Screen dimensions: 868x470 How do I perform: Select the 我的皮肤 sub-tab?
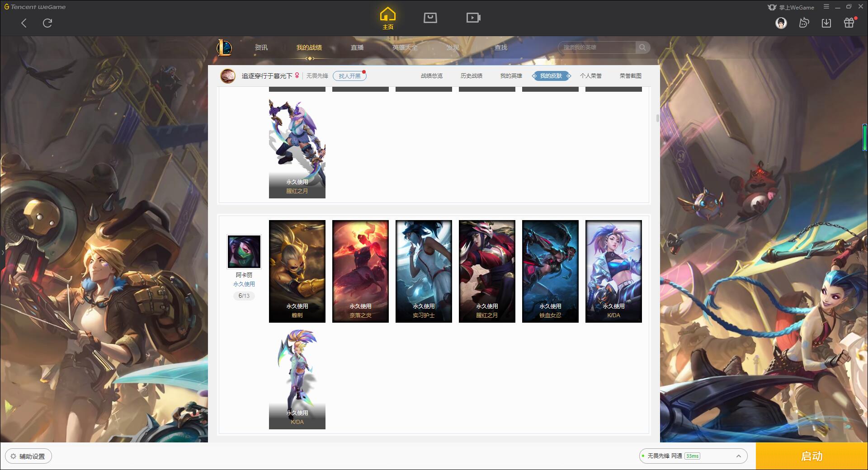click(x=551, y=76)
